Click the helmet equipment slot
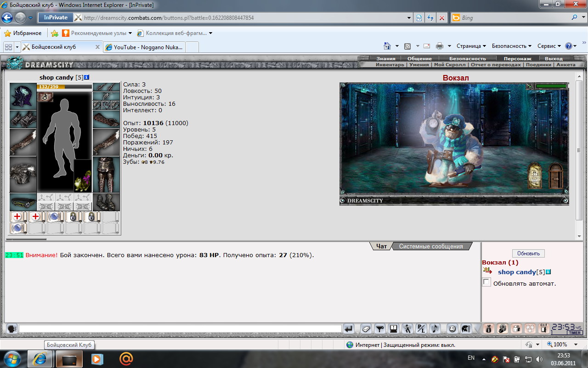Image resolution: width=588 pixels, height=368 pixels. pos(23,96)
